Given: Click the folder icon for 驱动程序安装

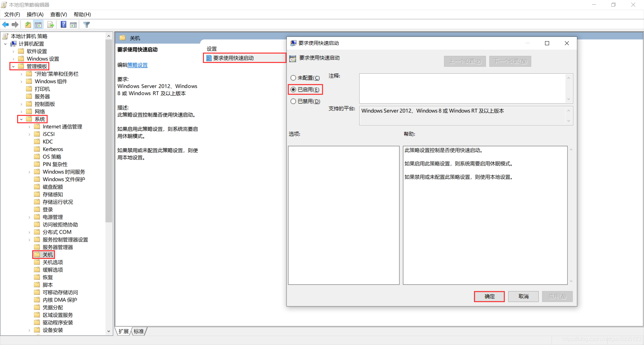Looking at the screenshot, I should (37, 323).
